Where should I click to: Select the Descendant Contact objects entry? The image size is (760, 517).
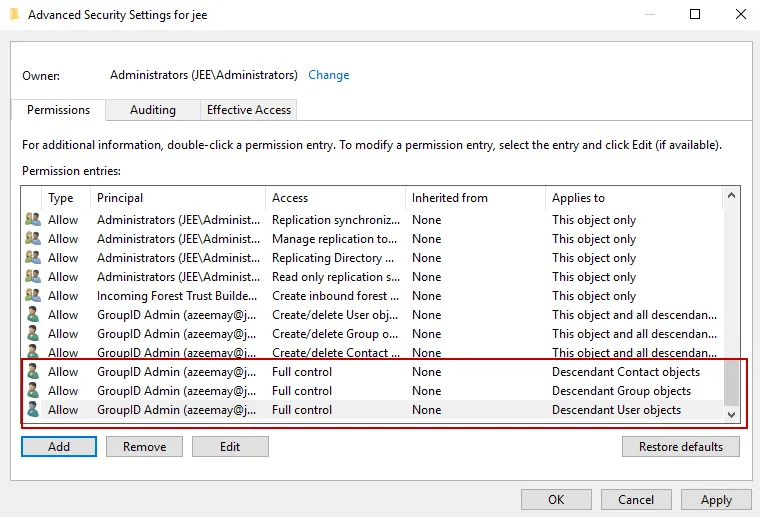point(372,372)
